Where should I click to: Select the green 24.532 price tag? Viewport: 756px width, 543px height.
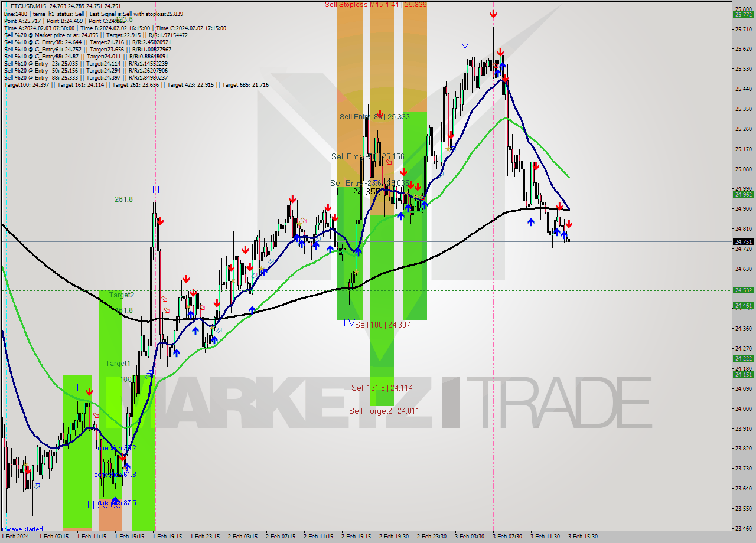click(743, 290)
